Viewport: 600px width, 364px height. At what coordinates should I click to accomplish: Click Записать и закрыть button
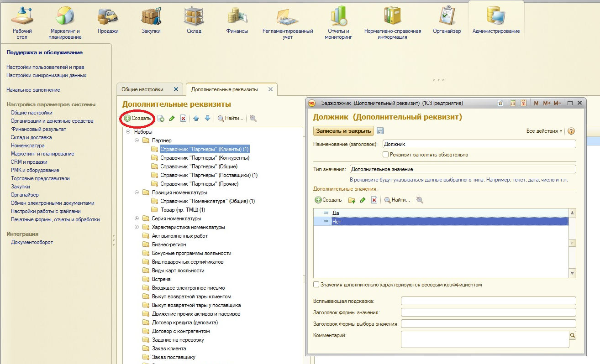click(343, 131)
